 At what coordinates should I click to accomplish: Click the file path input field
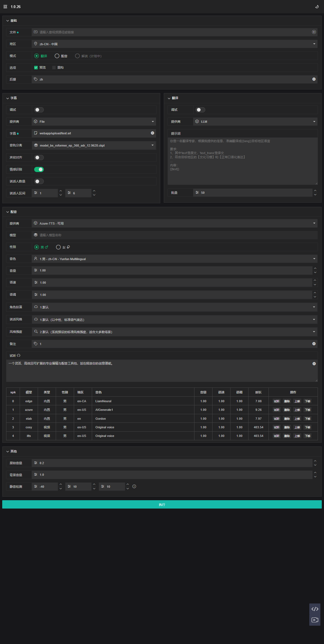pyautogui.click(x=172, y=32)
